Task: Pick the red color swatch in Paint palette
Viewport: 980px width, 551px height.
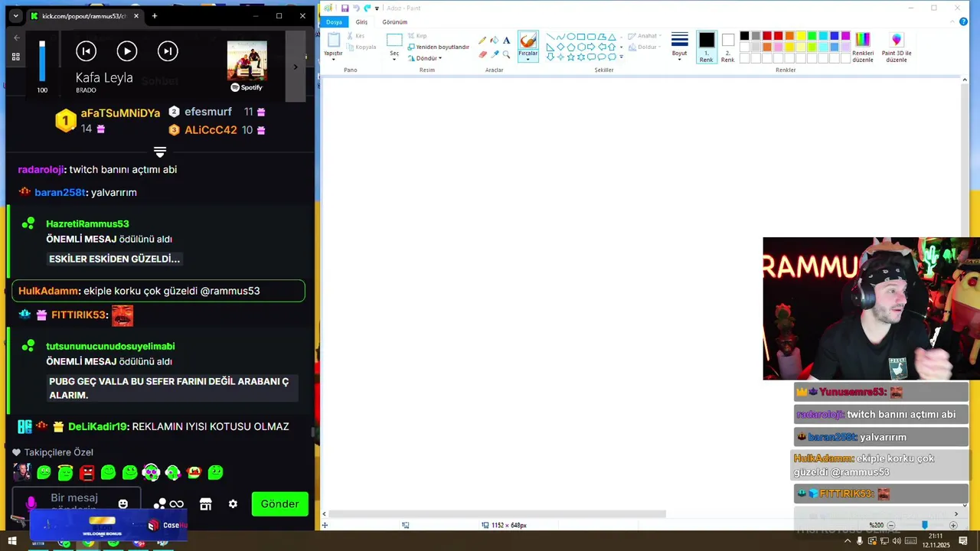Action: click(778, 36)
